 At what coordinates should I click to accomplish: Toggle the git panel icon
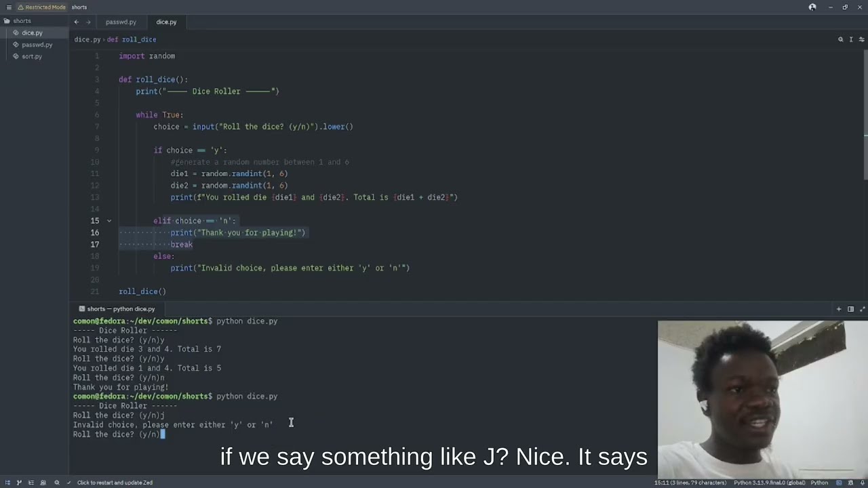[19, 483]
